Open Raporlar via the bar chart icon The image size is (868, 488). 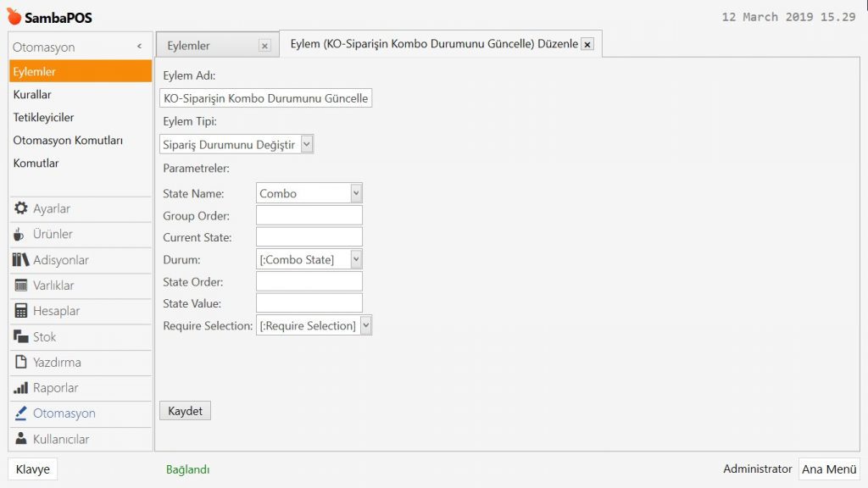point(21,388)
